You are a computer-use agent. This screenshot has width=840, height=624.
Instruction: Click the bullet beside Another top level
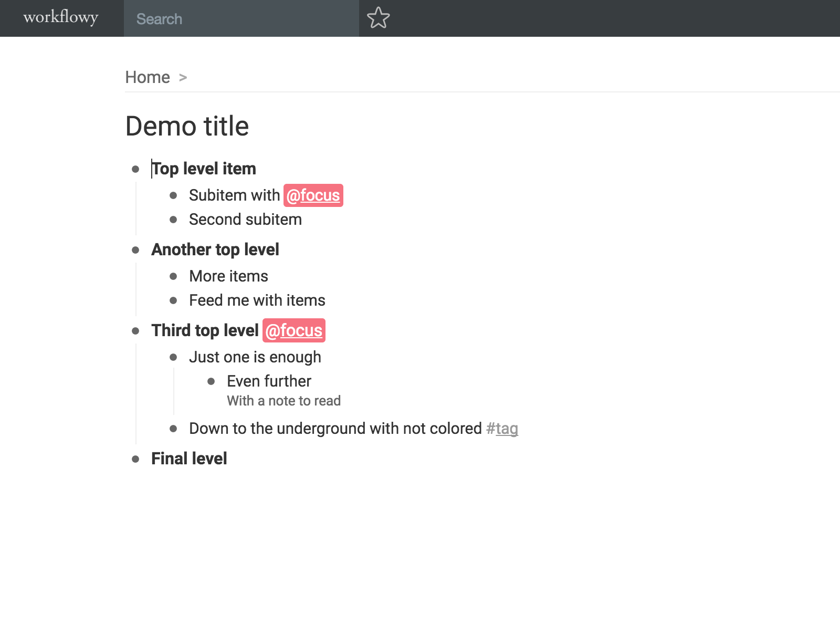tap(135, 250)
